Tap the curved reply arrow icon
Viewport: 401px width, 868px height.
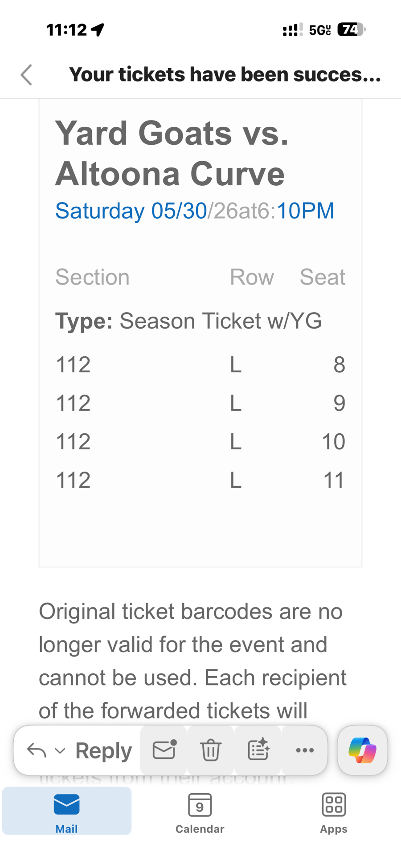[x=37, y=750]
